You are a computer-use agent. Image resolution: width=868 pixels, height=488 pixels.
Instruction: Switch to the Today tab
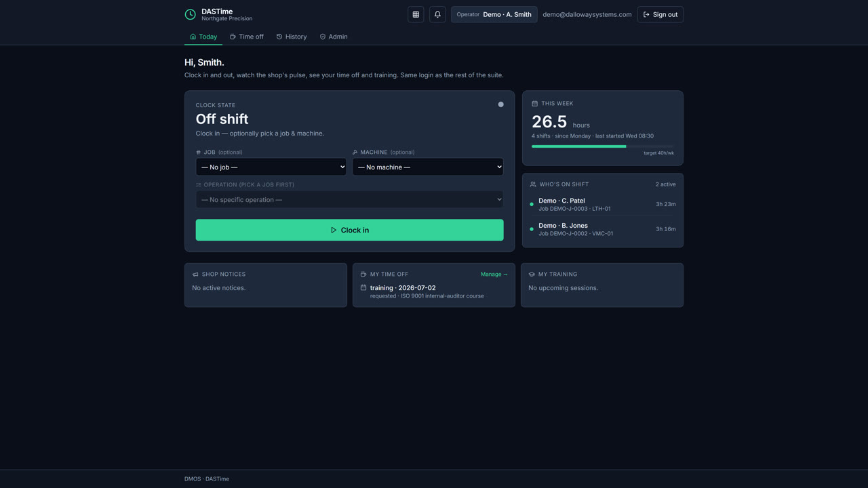pyautogui.click(x=203, y=37)
